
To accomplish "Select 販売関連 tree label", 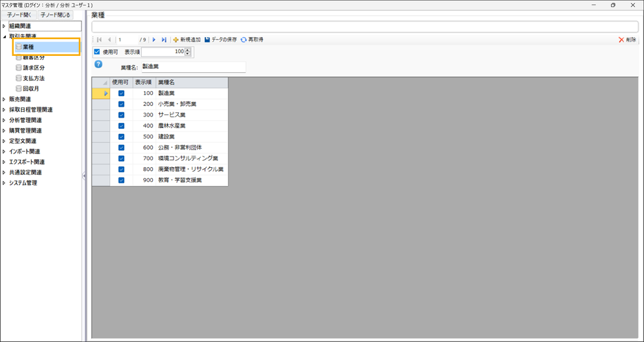I will [x=20, y=99].
